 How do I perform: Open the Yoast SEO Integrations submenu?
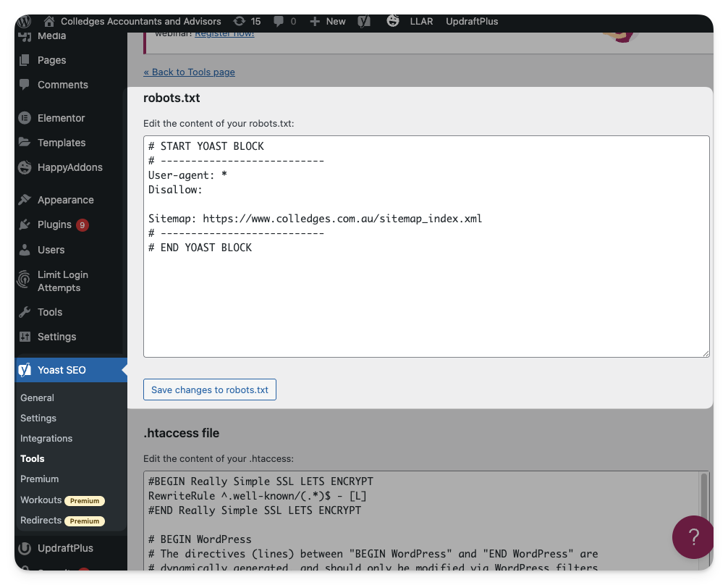tap(46, 438)
